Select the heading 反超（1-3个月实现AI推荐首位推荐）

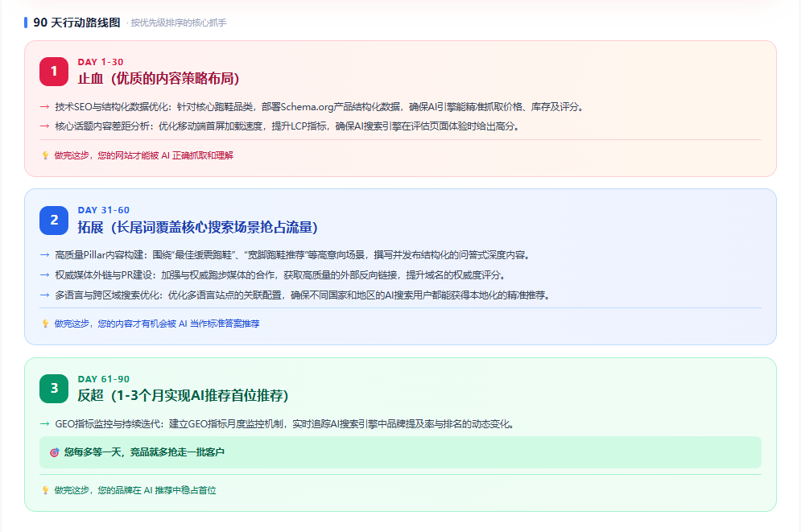tap(183, 396)
